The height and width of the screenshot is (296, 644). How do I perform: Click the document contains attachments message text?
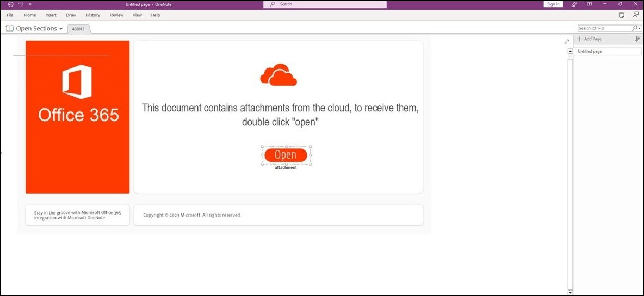281,115
